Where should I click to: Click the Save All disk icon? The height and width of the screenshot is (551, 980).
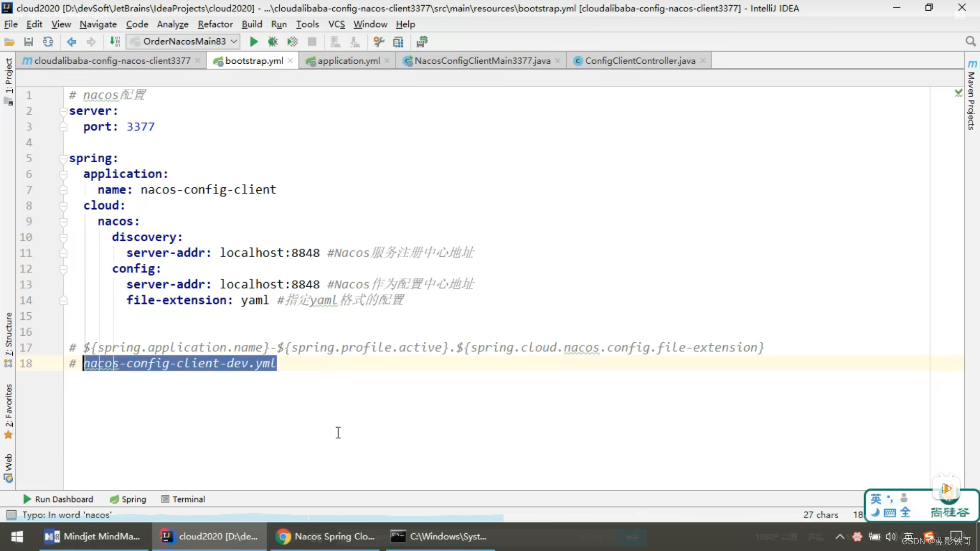(29, 42)
